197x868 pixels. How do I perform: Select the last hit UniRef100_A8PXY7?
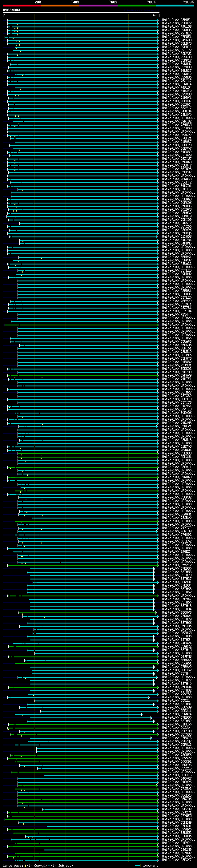click(177, 860)
